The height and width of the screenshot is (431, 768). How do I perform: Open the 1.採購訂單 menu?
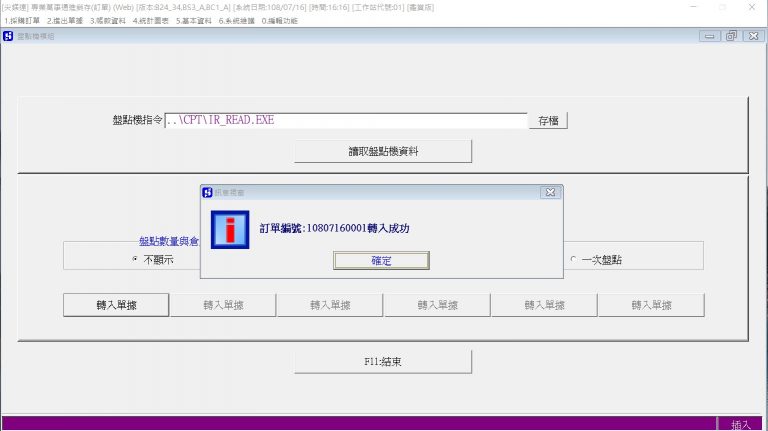(x=22, y=21)
